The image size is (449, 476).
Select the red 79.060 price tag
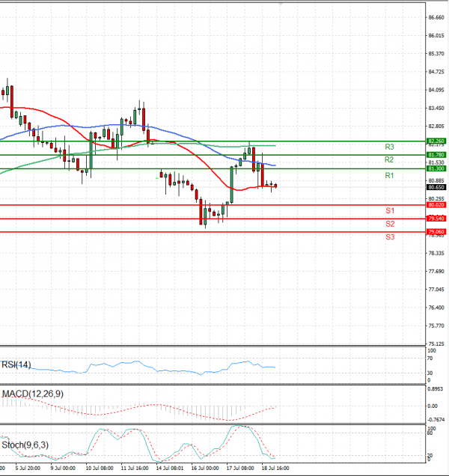coord(436,232)
